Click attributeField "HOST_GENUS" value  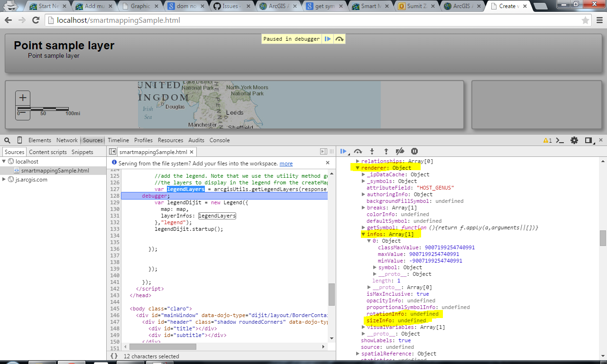click(435, 188)
